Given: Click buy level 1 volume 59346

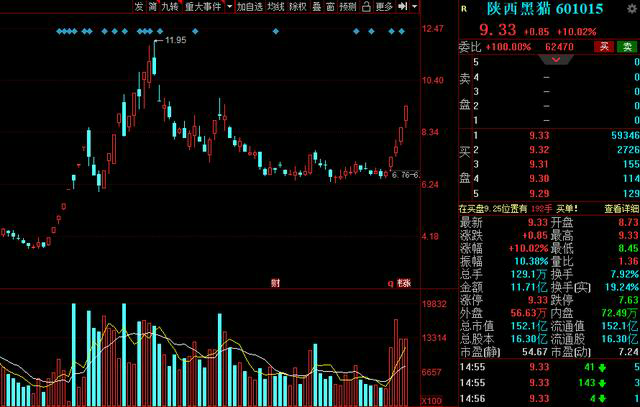Looking at the screenshot, I should (626, 135).
